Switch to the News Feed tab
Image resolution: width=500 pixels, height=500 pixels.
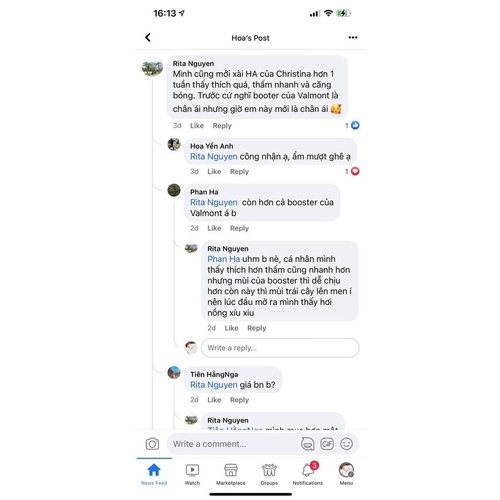coord(154,474)
